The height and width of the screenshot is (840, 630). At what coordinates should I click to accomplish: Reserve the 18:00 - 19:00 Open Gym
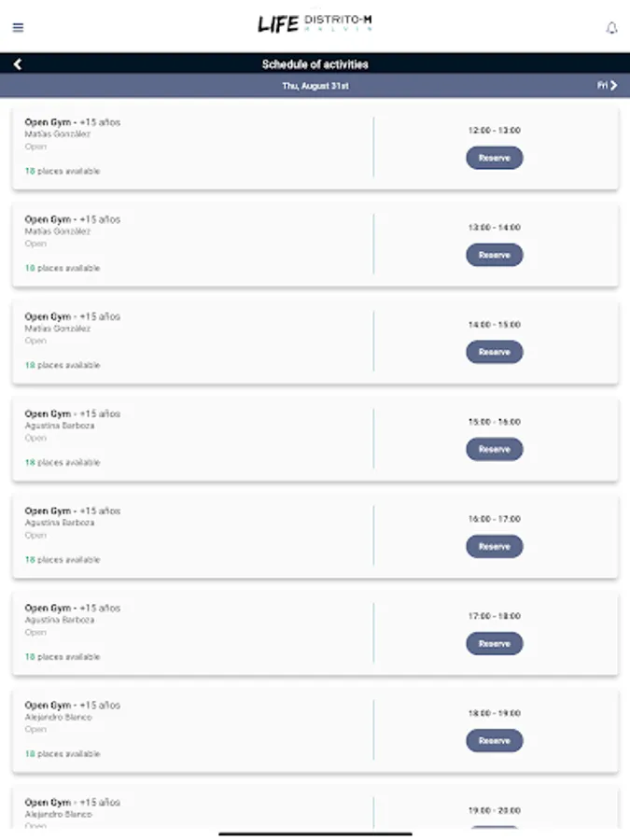click(494, 741)
